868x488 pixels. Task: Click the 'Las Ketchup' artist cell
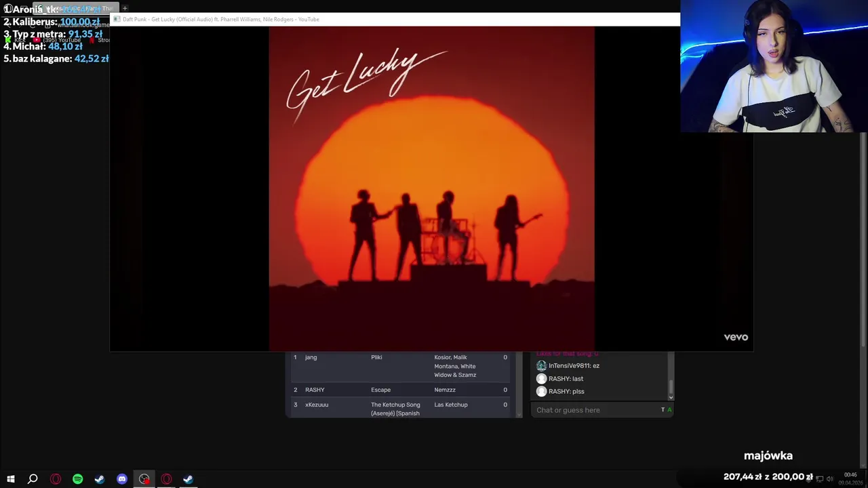[451, 405]
